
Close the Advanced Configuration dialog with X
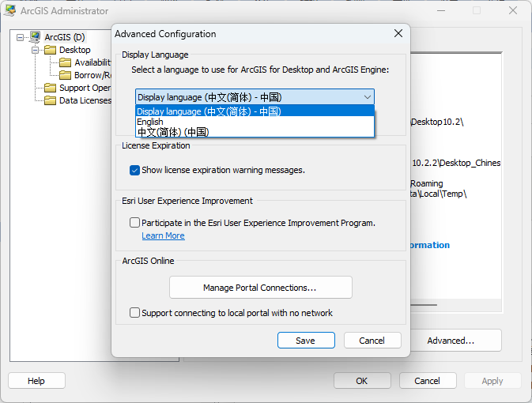398,33
